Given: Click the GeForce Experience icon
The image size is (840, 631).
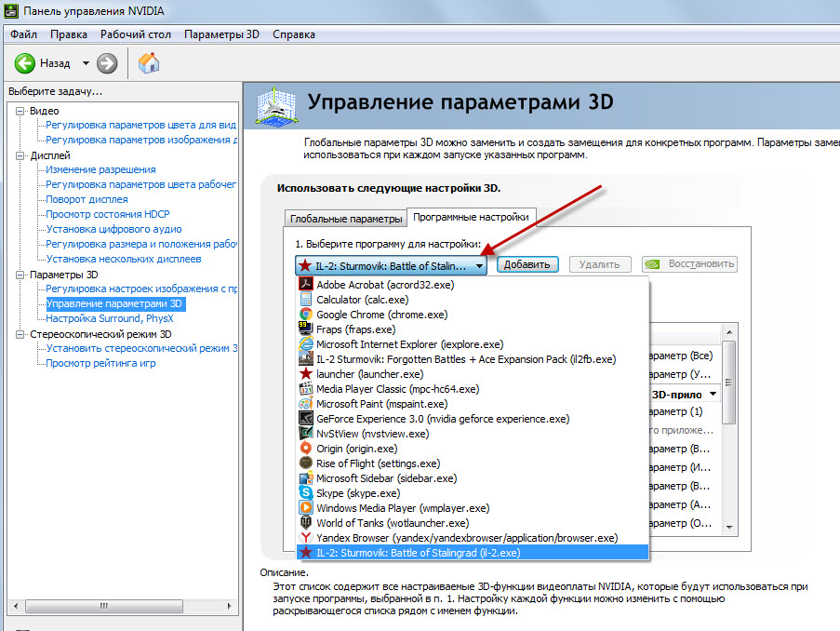Looking at the screenshot, I should [x=306, y=418].
